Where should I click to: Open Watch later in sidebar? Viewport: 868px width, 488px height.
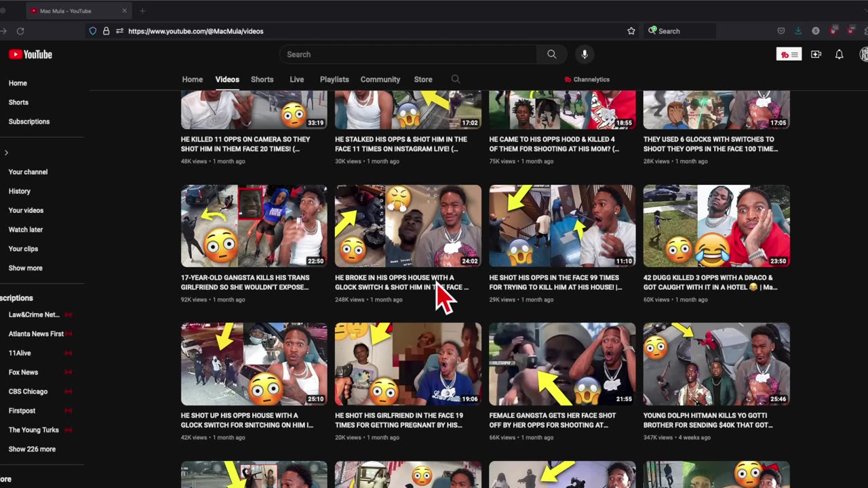tap(25, 230)
